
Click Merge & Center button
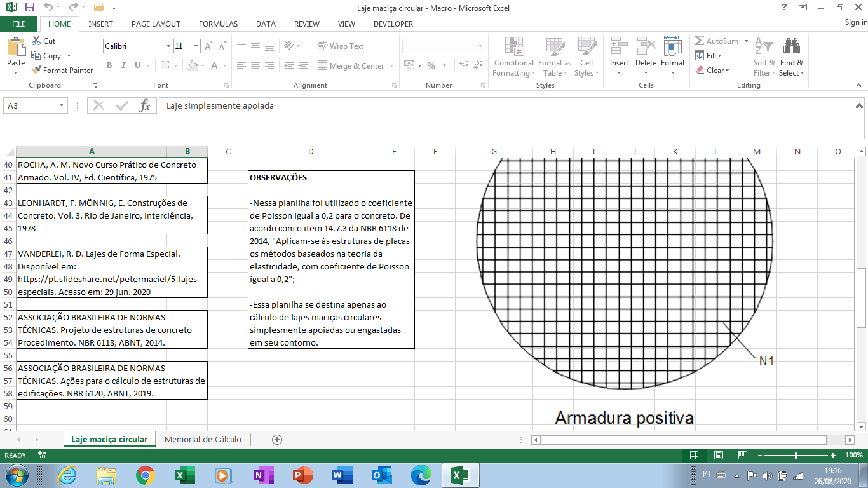coord(351,66)
